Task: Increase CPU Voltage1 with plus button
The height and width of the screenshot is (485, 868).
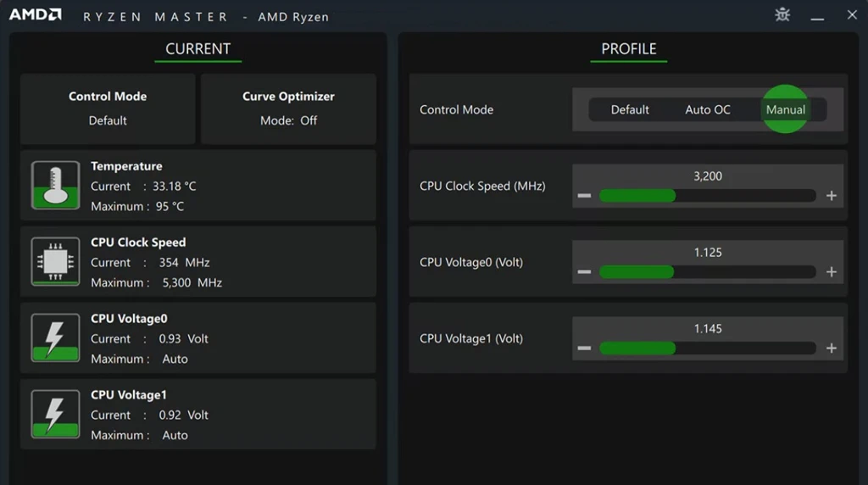Action: (831, 348)
